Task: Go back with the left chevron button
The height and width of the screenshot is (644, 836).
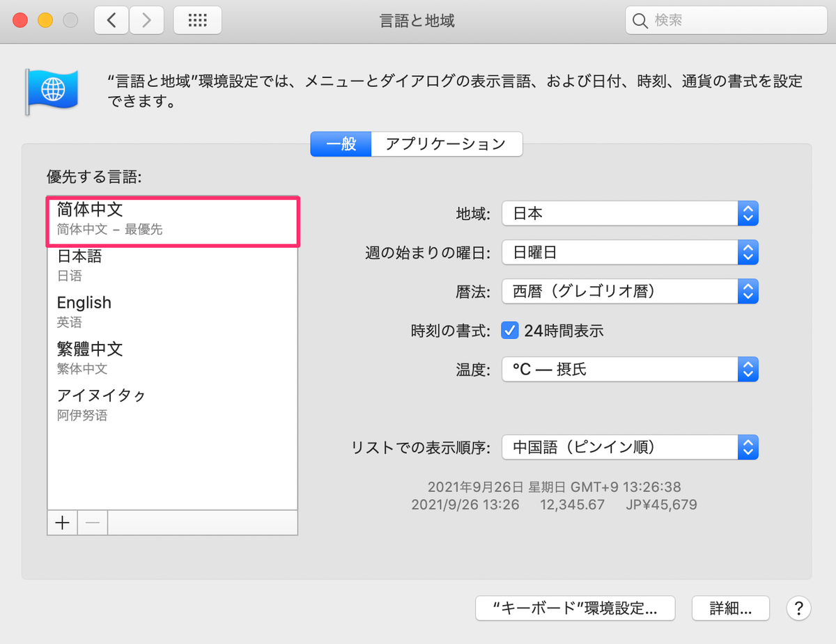Action: [x=111, y=21]
